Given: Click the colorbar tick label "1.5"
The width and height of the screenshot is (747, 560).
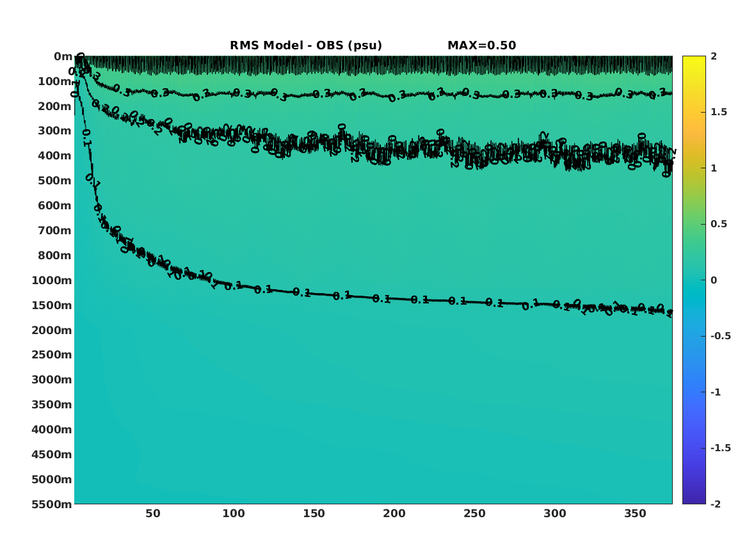Looking at the screenshot, I should coord(719,113).
